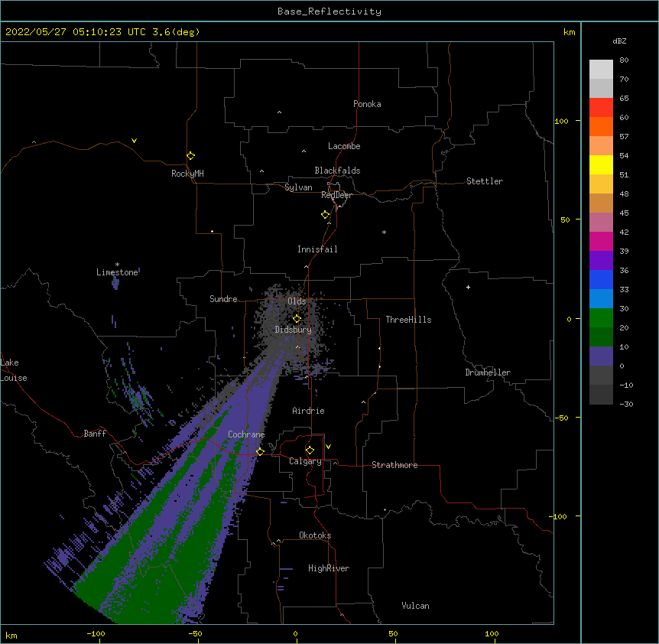Click the Lake Louise label at left edge

14,370
